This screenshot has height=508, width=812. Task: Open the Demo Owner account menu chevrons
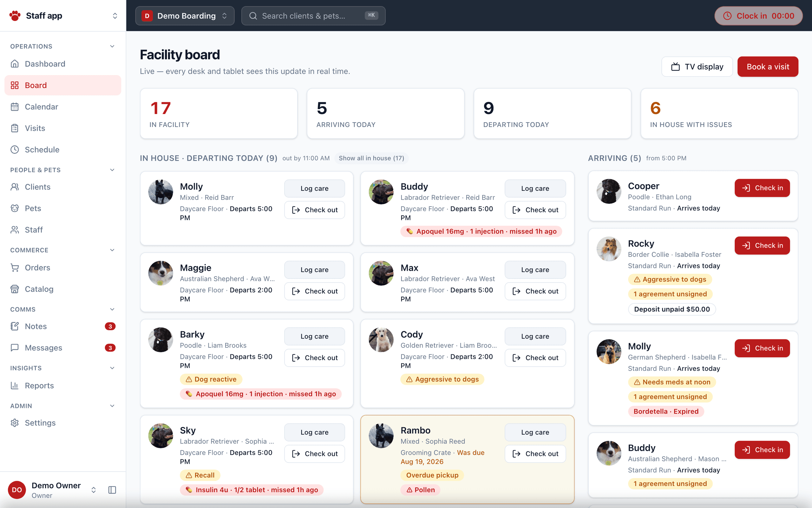coord(94,490)
